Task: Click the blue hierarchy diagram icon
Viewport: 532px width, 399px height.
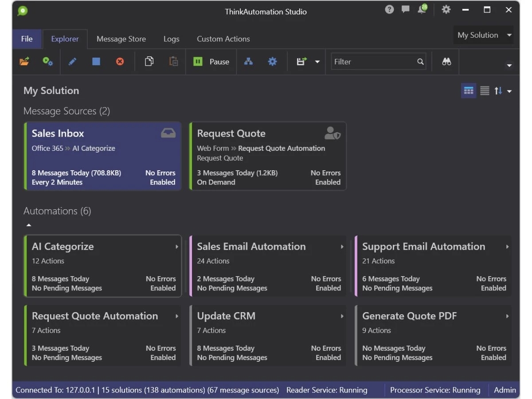Action: click(x=248, y=62)
